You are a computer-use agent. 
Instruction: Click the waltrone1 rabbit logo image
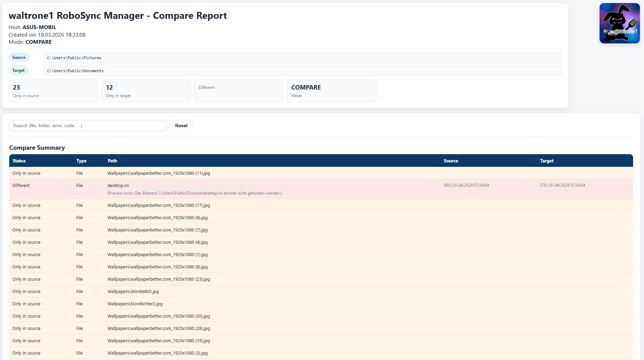click(x=619, y=23)
